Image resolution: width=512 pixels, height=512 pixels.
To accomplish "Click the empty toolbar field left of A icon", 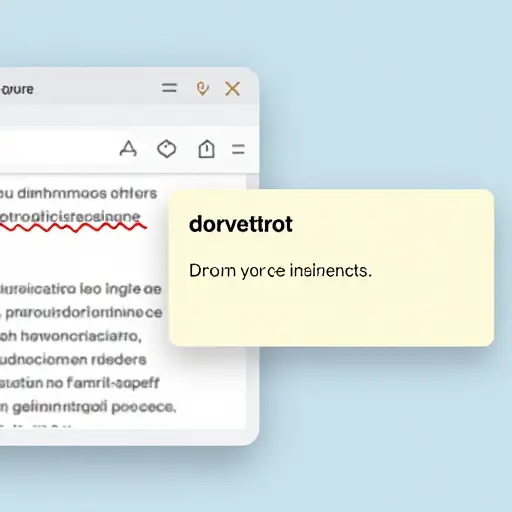I will coord(57,149).
